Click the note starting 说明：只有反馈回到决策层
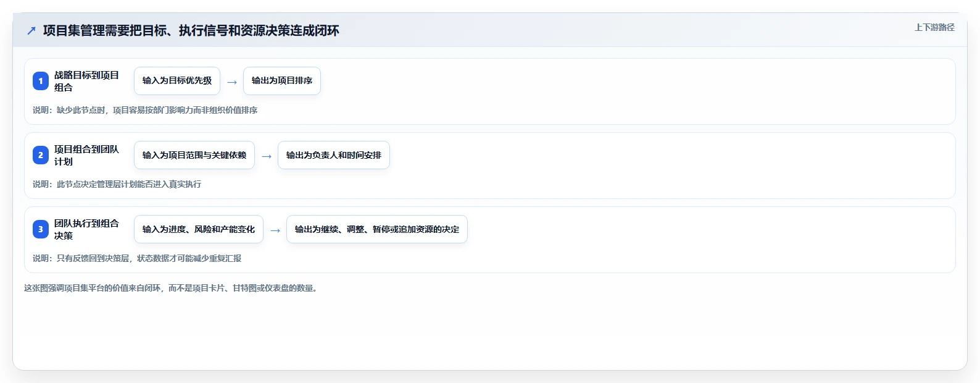The height and width of the screenshot is (383, 980). tap(137, 258)
